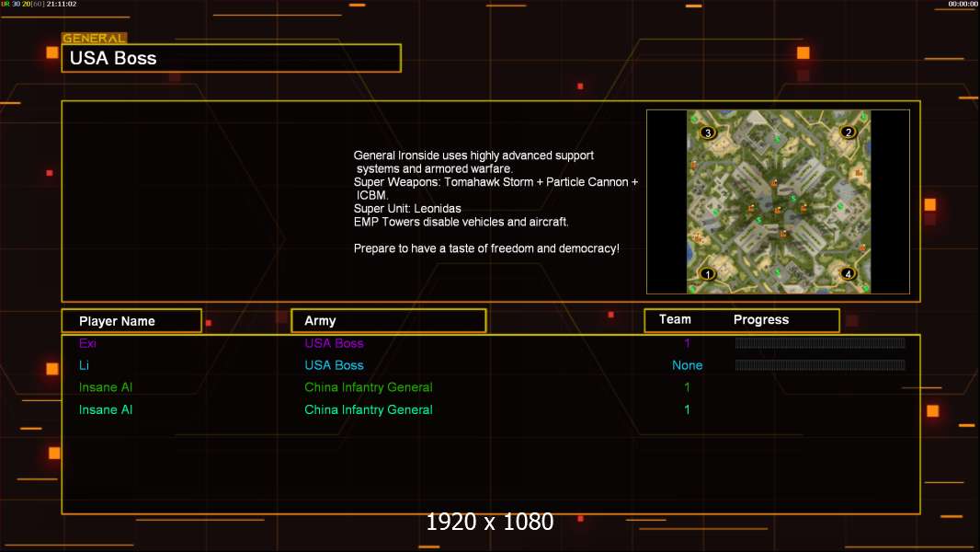Select start position marker 4 on map

pos(848,274)
